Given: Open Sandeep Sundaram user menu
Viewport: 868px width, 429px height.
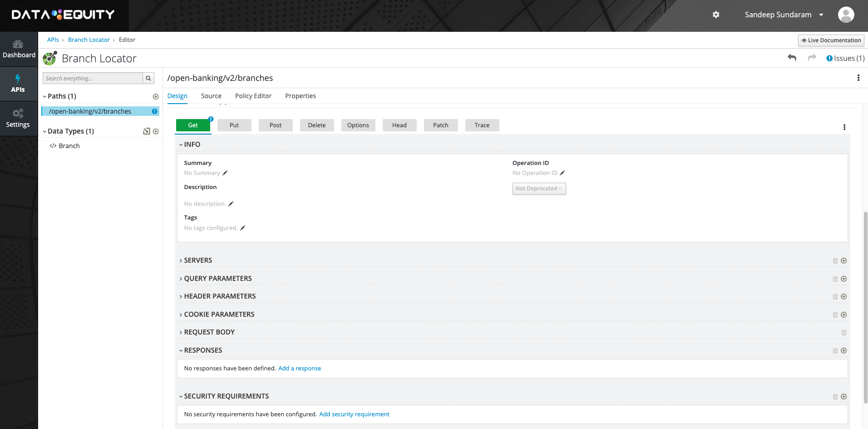Looking at the screenshot, I should point(784,15).
